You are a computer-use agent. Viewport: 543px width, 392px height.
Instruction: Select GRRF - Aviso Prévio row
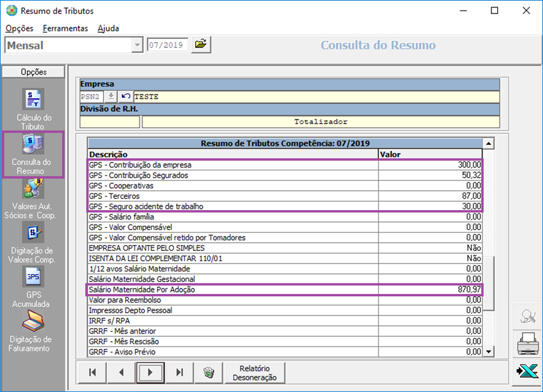pos(285,352)
